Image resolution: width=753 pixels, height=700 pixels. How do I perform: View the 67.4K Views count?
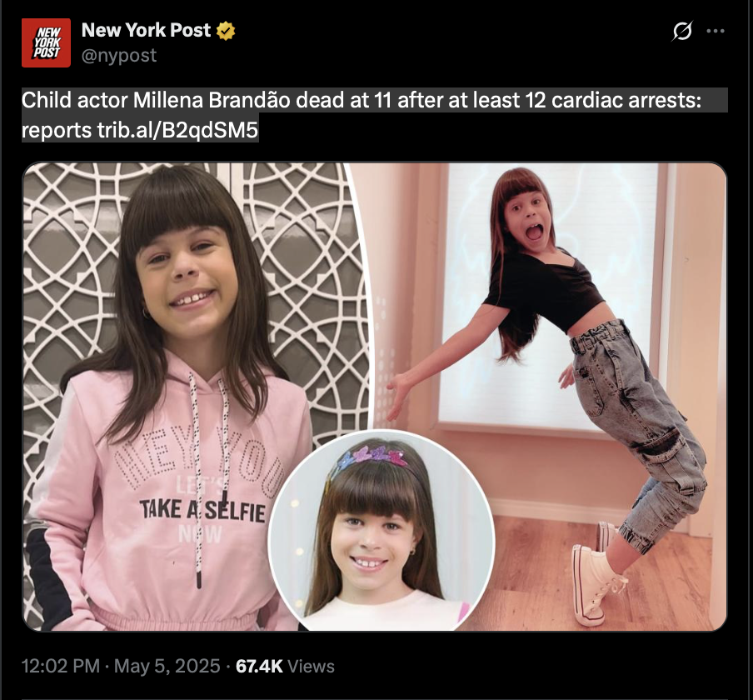285,667
